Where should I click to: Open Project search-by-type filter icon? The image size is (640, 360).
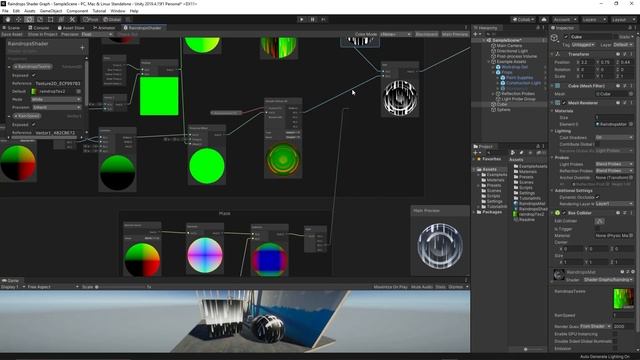pos(513,153)
